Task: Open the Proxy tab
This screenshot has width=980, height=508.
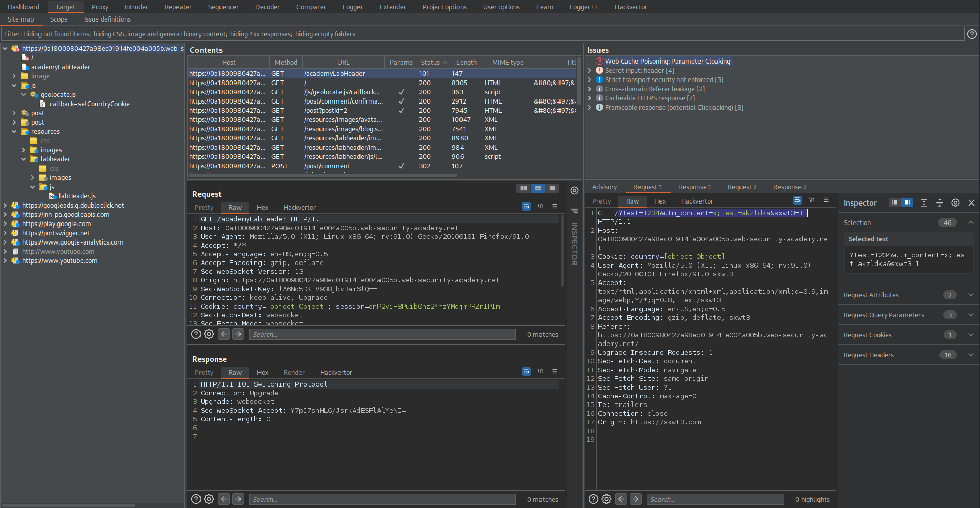Action: pyautogui.click(x=100, y=7)
